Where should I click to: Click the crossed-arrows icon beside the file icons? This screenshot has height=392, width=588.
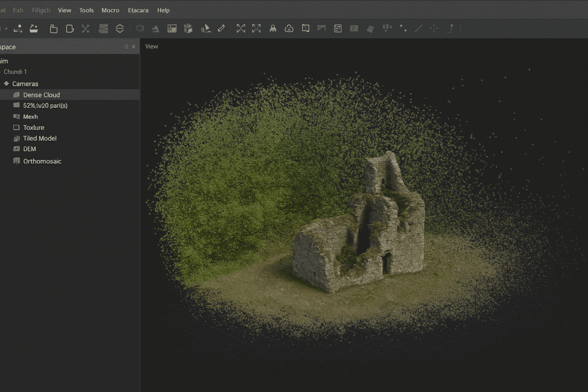click(85, 28)
